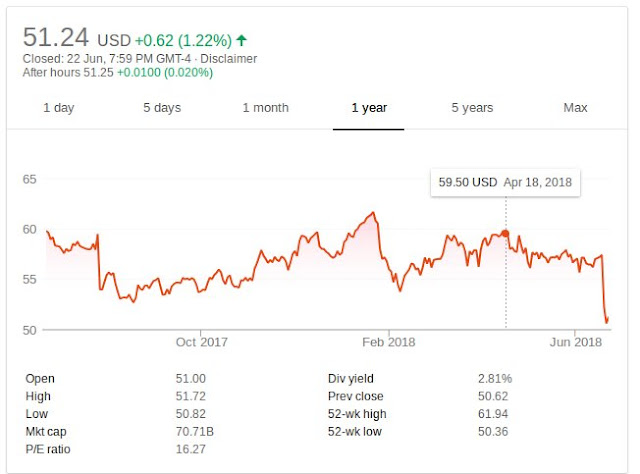Select the 1 day tab
This screenshot has width=640, height=474.
tap(59, 107)
